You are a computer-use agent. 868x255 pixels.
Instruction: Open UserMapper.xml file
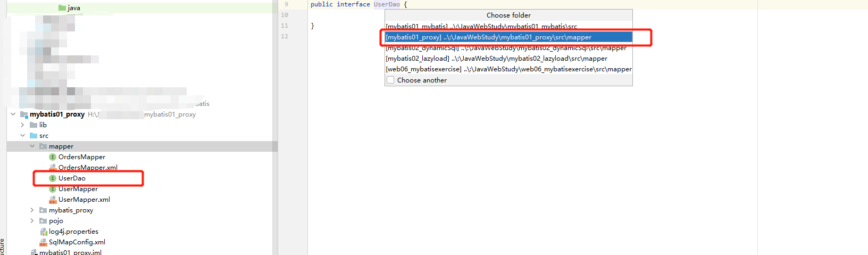[84, 200]
